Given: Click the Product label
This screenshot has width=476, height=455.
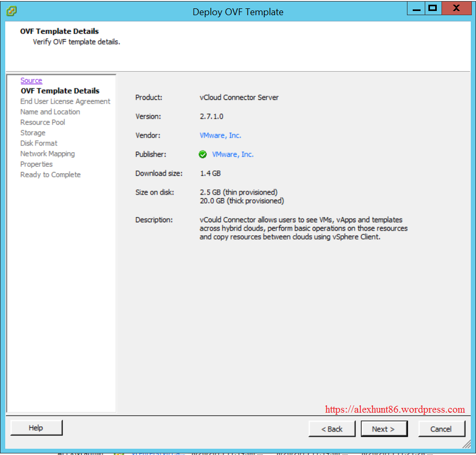Looking at the screenshot, I should pos(149,97).
